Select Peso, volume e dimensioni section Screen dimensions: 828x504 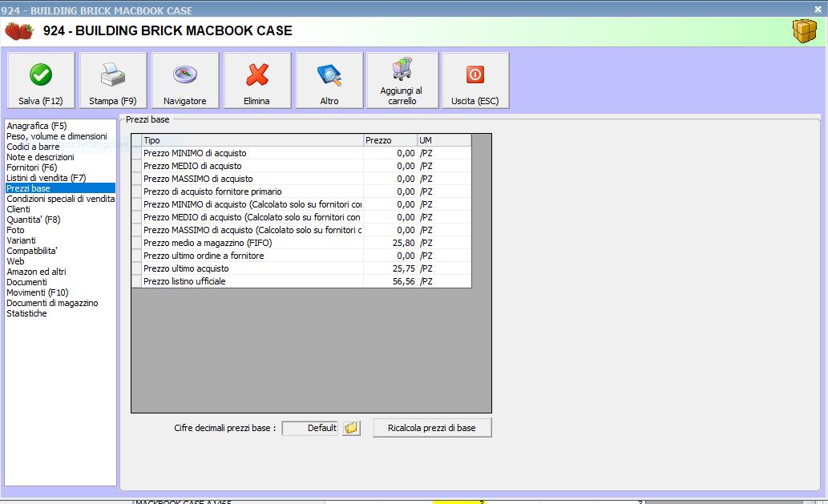56,136
